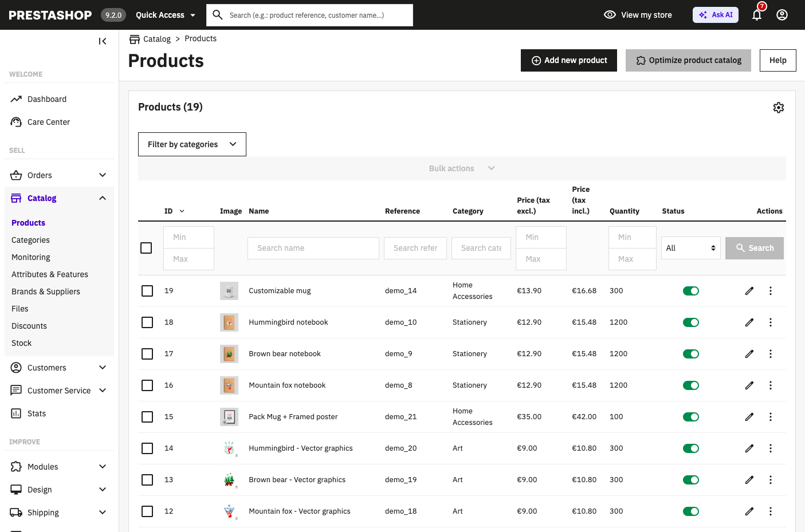
Task: Sort products by the ID column header
Action: tap(174, 211)
